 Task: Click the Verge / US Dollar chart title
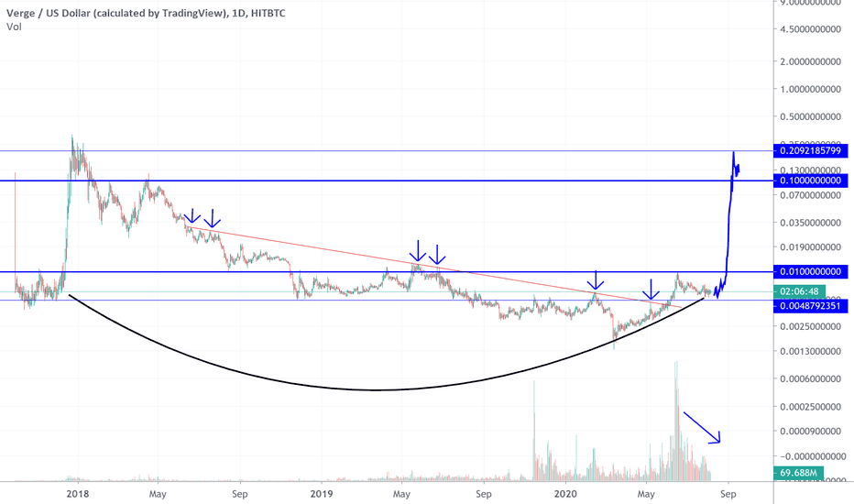click(x=146, y=13)
